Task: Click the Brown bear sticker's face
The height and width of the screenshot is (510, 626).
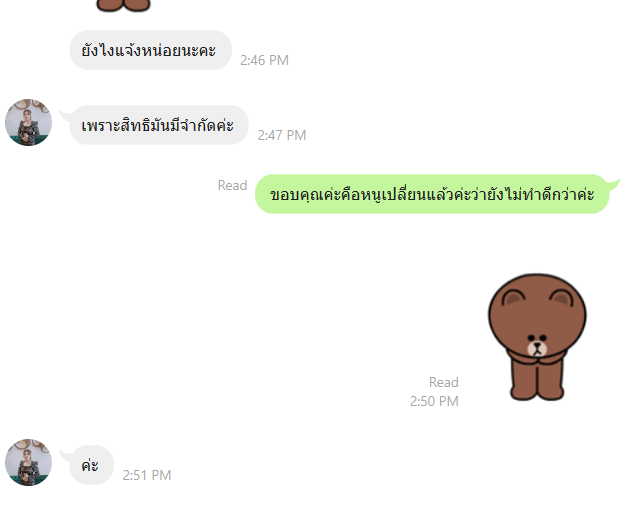Action: click(537, 345)
